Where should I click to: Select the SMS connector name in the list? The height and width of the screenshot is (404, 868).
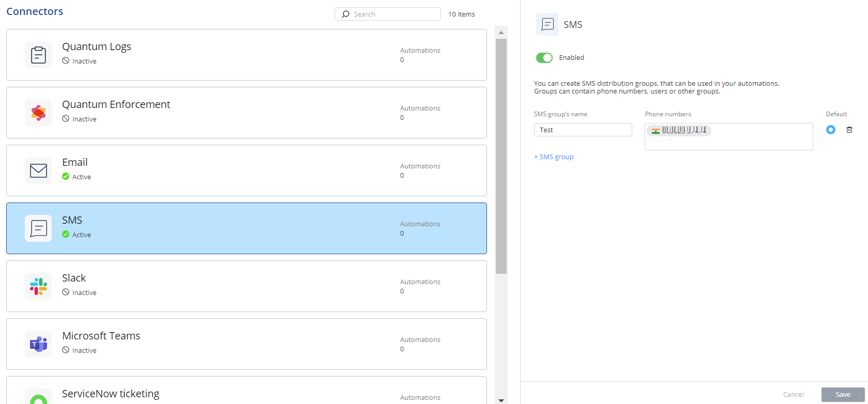(x=72, y=220)
